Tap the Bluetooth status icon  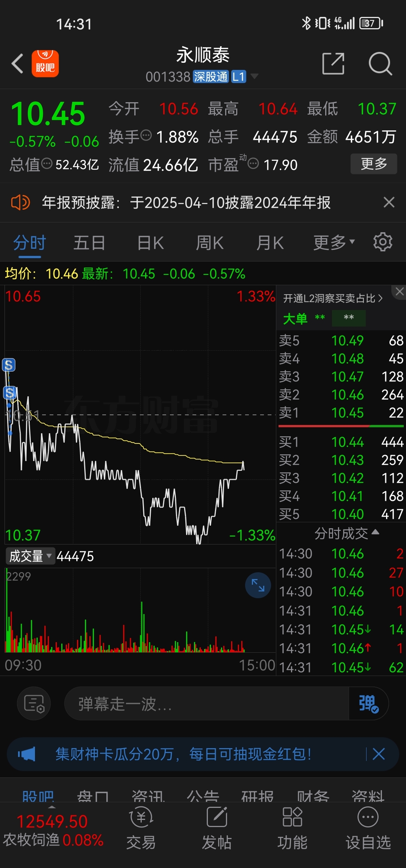click(306, 23)
